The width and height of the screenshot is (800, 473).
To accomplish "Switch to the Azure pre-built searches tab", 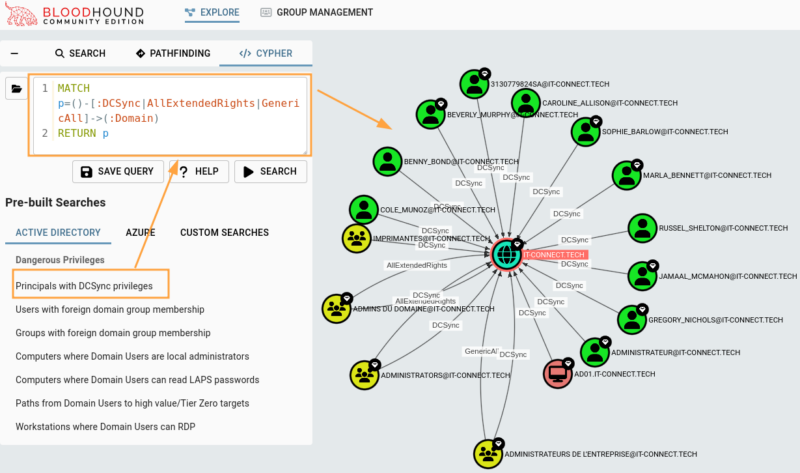I will (140, 232).
